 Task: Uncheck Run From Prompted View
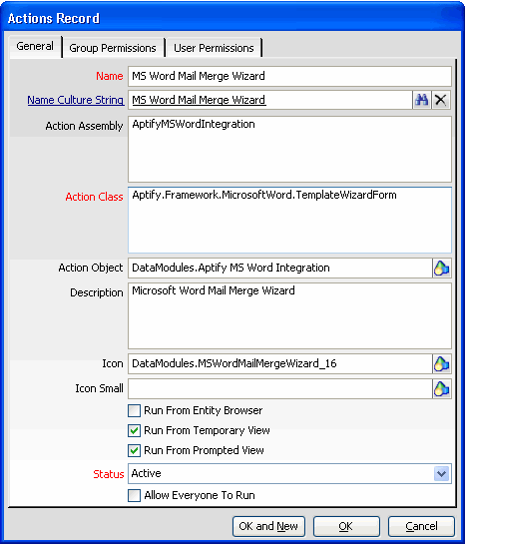pos(134,450)
